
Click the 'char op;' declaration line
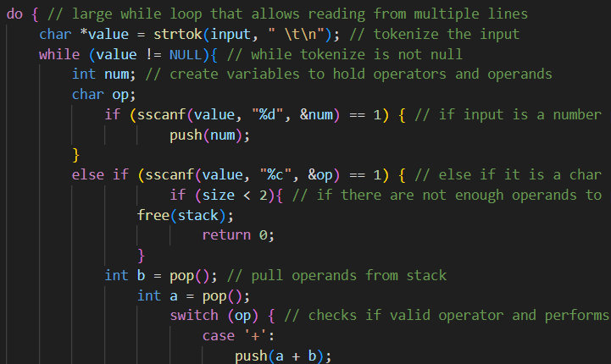[103, 94]
